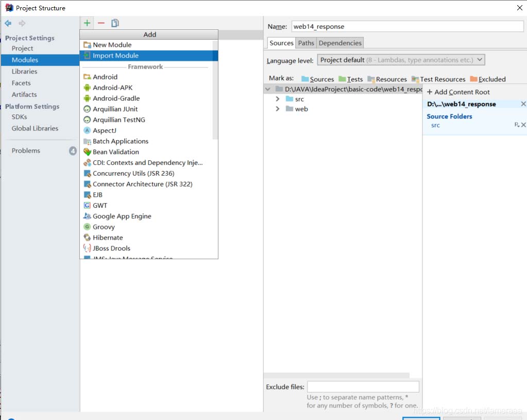The height and width of the screenshot is (420, 527).
Task: Click the back navigation arrow
Action: (x=8, y=23)
